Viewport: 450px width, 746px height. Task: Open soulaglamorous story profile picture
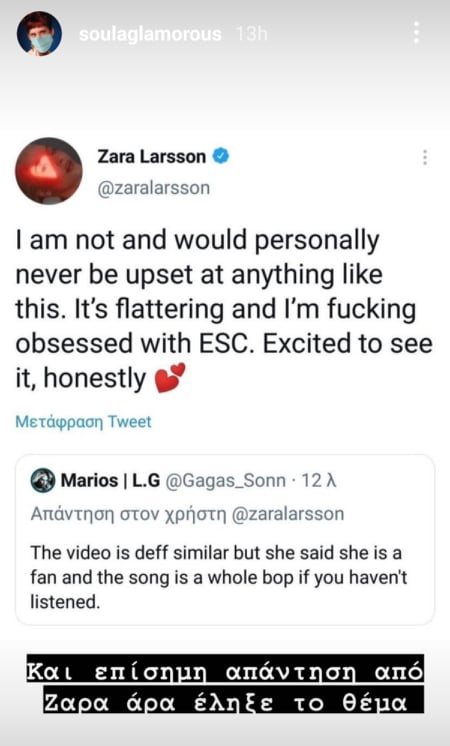(39, 34)
